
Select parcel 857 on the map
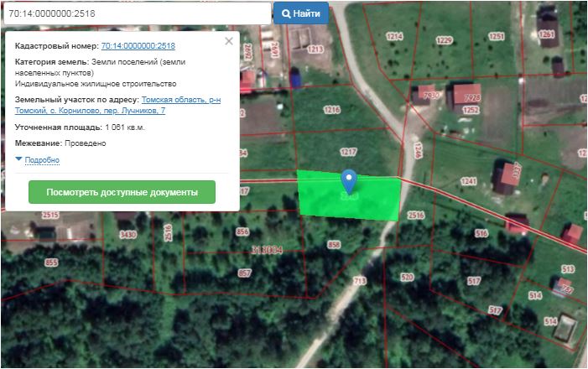click(244, 273)
